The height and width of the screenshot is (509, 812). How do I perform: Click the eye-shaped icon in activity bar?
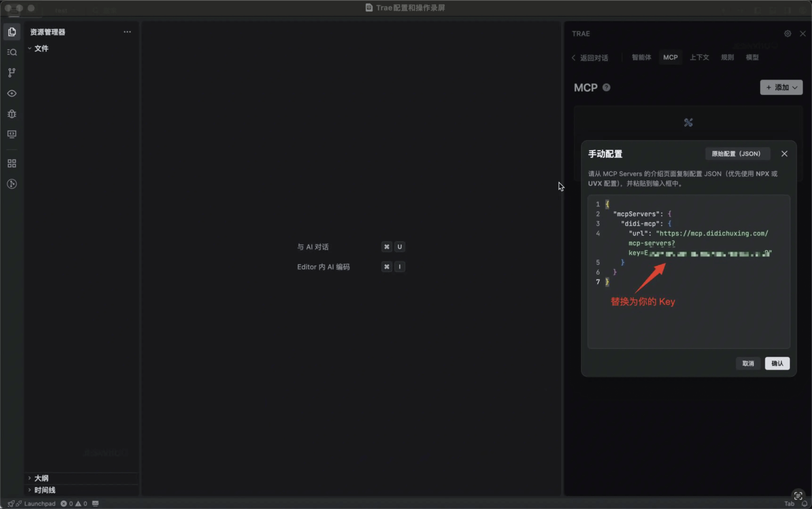click(12, 93)
